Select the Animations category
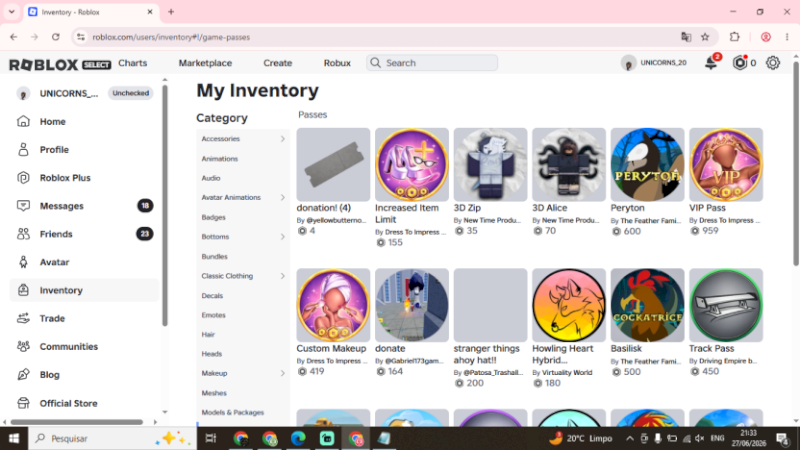Screen dimensions: 800x450 tap(219, 159)
